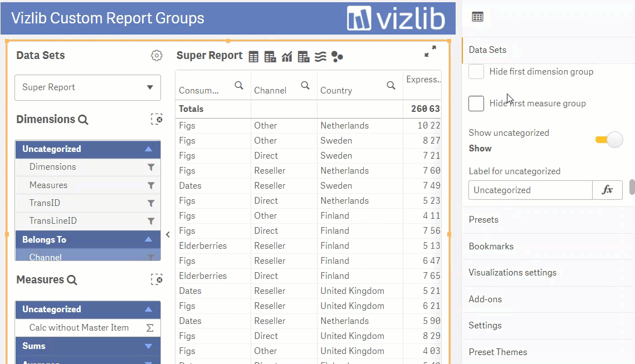Open the Super Report data set dropdown
This screenshot has height=364, width=635.
pyautogui.click(x=88, y=87)
